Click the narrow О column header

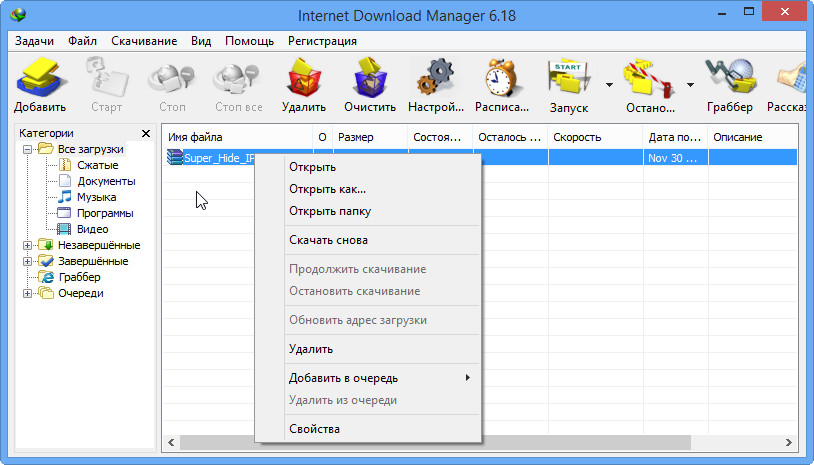[x=322, y=137]
